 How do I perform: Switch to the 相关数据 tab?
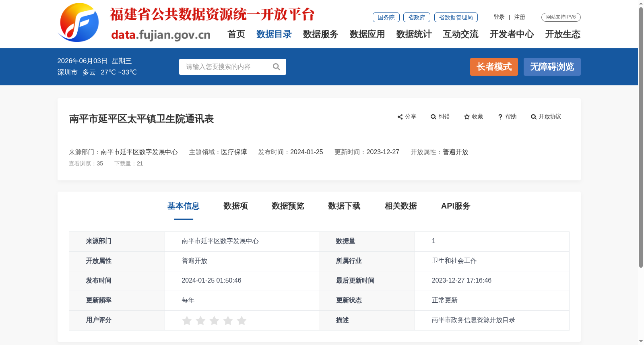pos(401,206)
